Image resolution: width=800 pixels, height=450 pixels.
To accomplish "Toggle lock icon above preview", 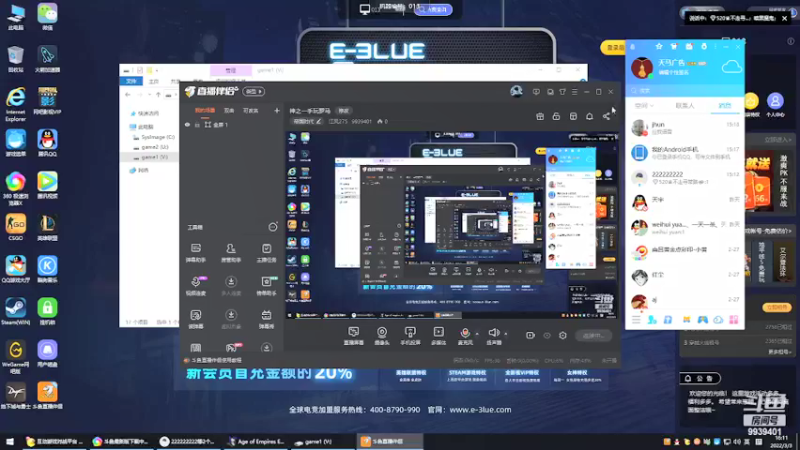I will (556, 116).
